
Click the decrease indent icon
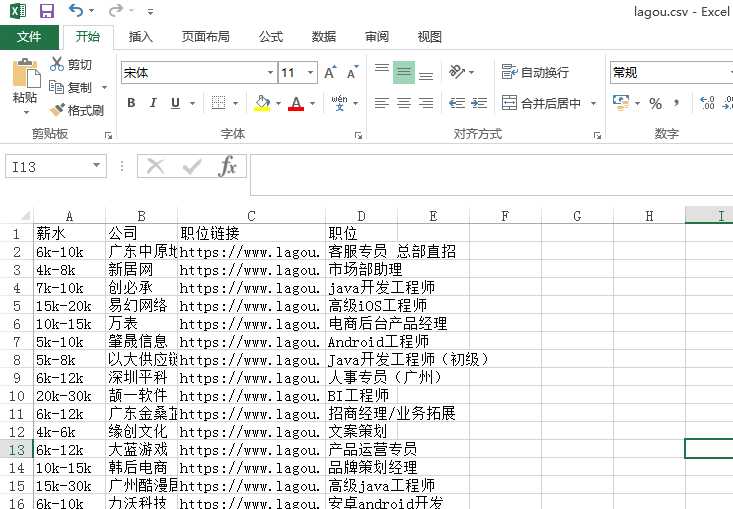pos(457,103)
